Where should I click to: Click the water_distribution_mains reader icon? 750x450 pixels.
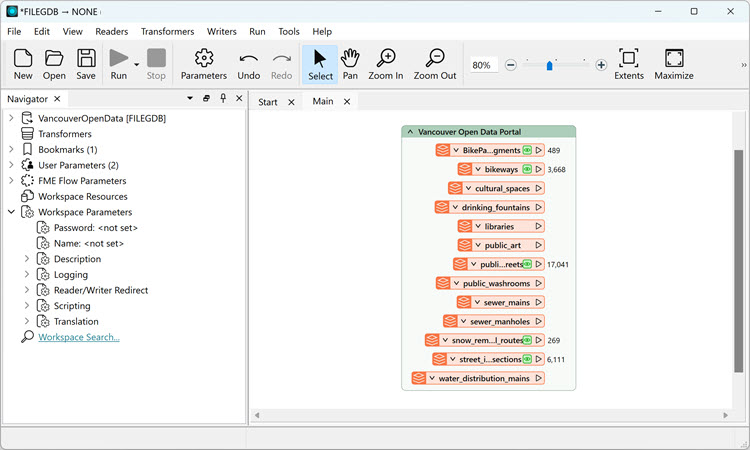419,378
